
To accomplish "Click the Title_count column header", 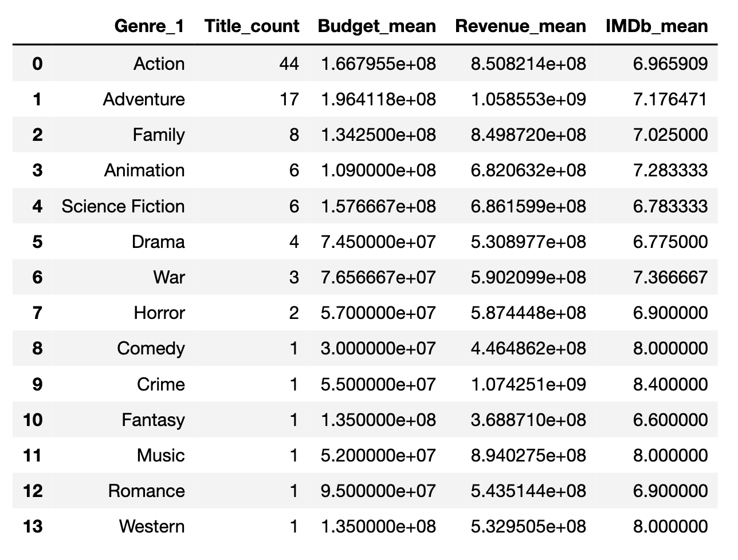I will (252, 26).
